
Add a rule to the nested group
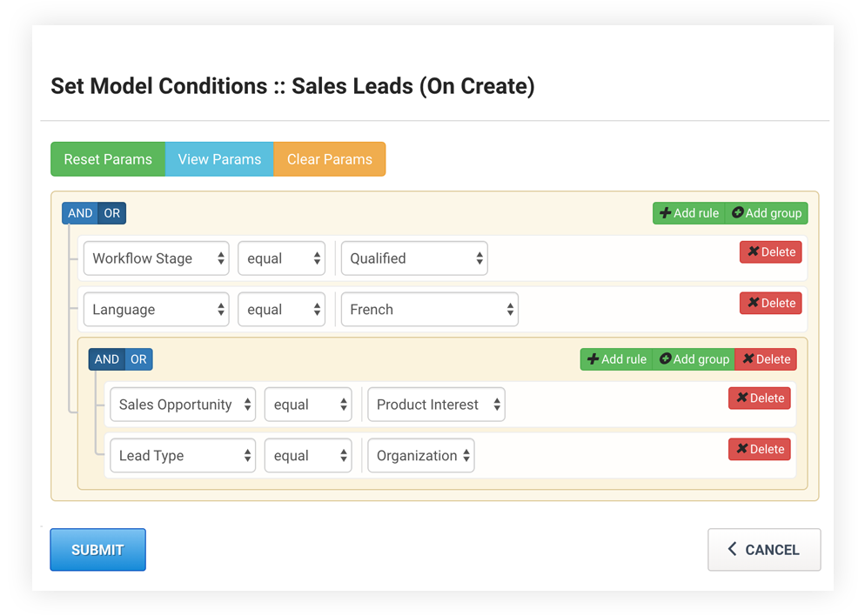coord(616,359)
